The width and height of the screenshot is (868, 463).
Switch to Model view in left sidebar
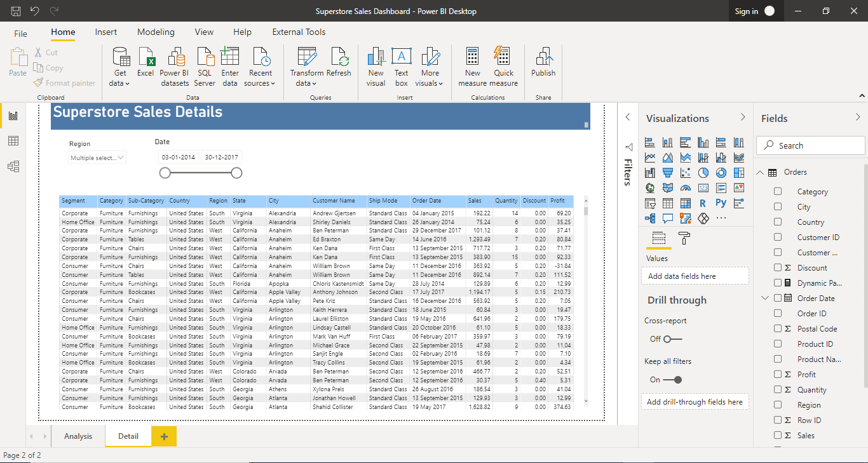click(x=13, y=166)
